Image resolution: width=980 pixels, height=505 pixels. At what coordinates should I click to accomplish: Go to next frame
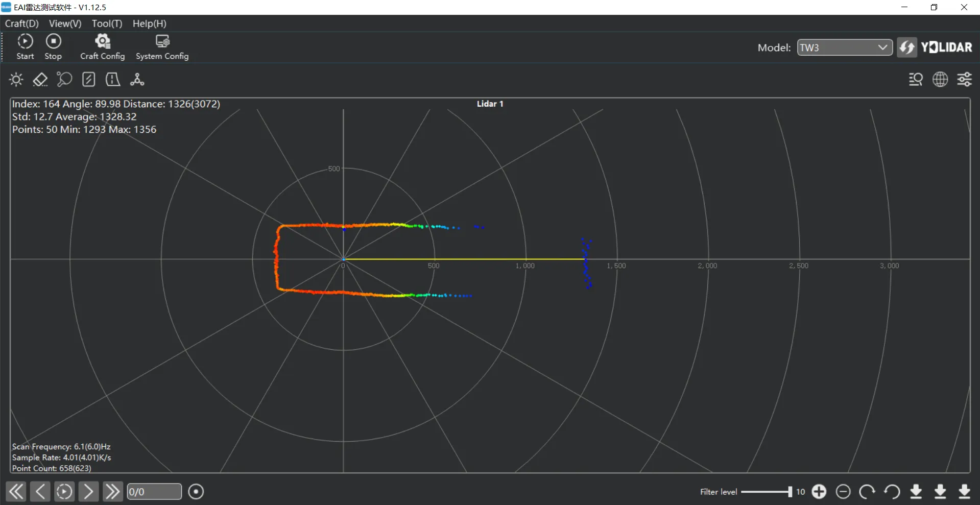[88, 492]
